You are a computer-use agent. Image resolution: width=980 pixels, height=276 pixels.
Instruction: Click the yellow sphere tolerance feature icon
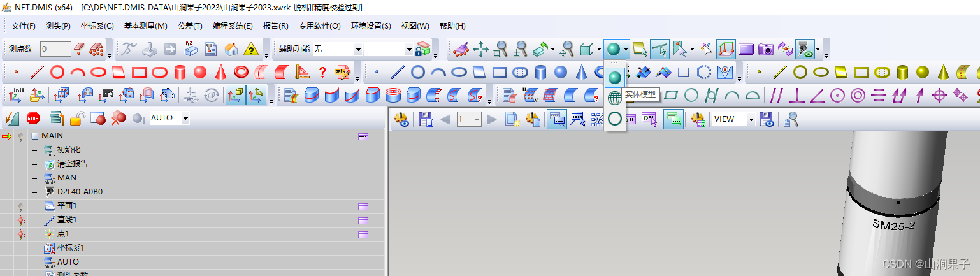tap(923, 72)
